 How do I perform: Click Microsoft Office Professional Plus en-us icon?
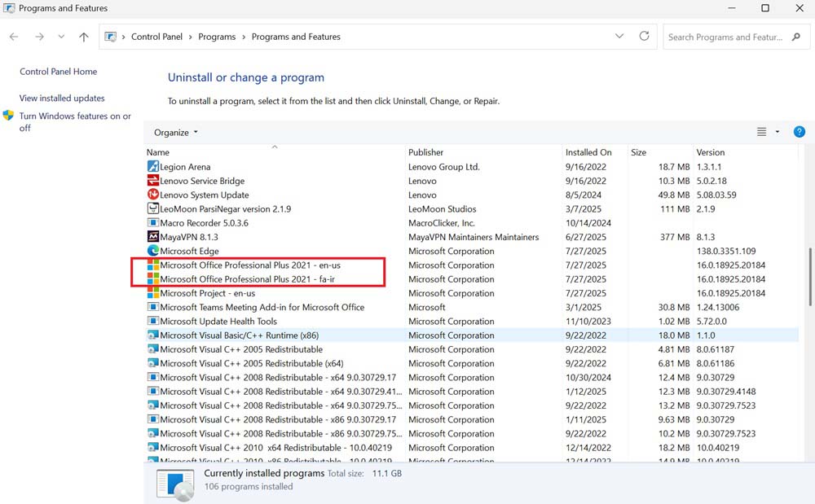152,265
